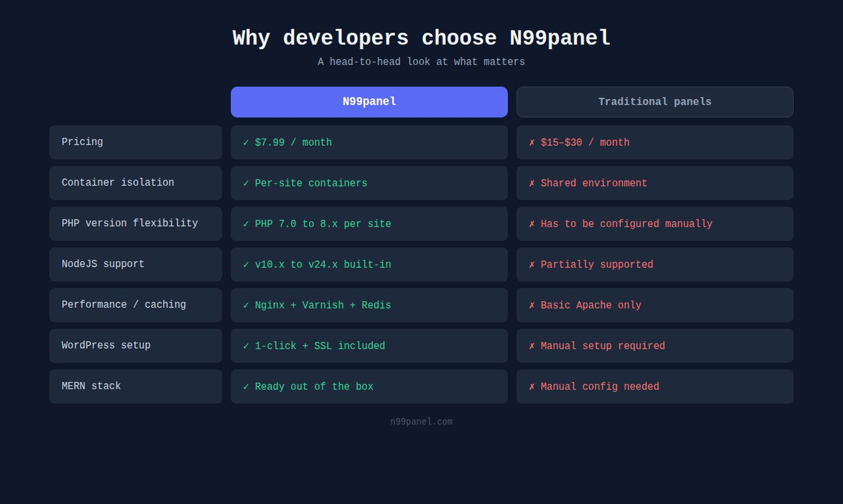Select the Container isolation row label

click(135, 183)
